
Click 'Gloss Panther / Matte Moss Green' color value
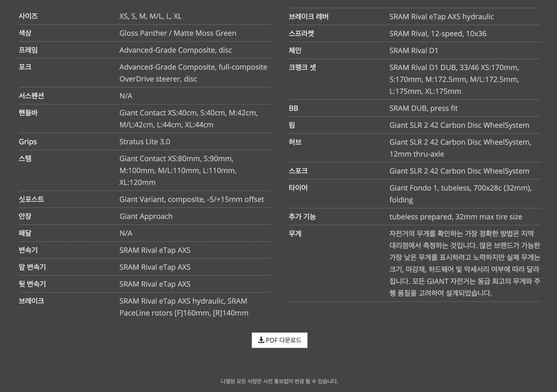point(178,33)
